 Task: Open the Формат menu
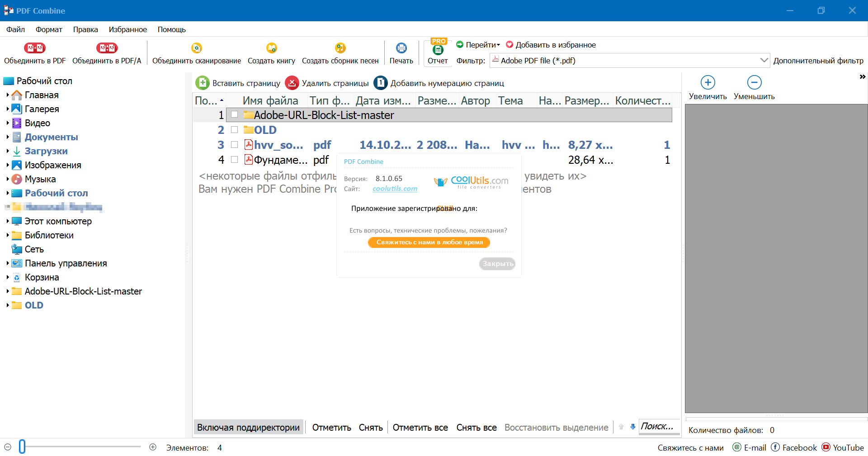49,29
